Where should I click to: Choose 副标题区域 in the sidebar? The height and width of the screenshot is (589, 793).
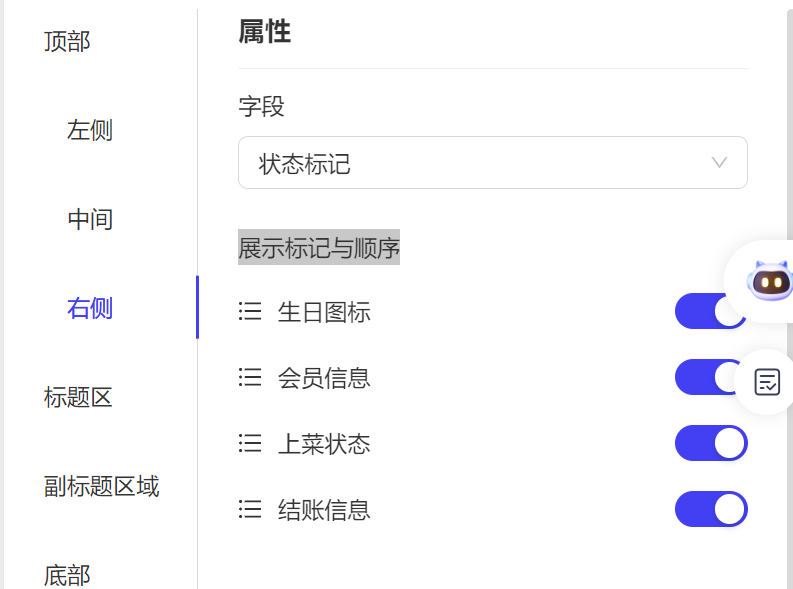[x=101, y=486]
